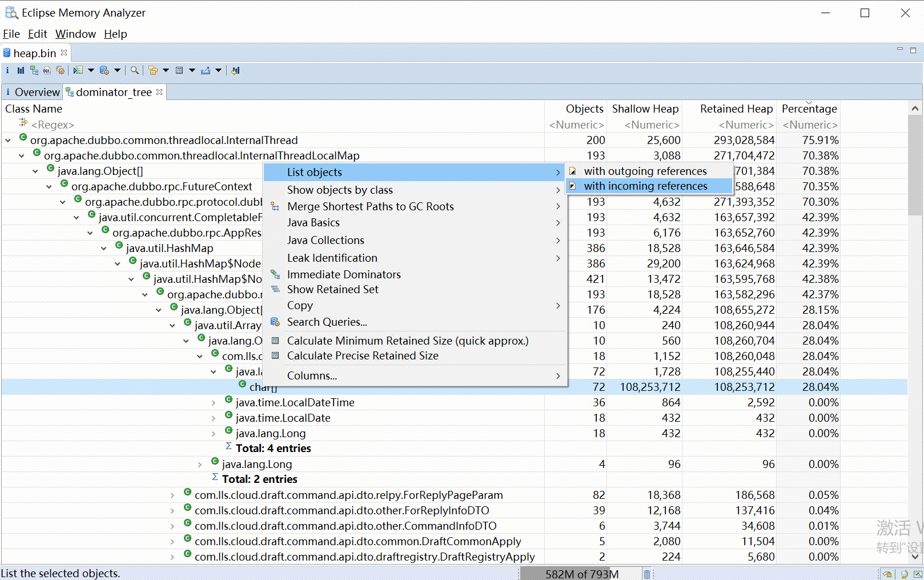Viewport: 924px width, 580px height.
Task: Open the Copy context menu entry
Action: click(415, 305)
